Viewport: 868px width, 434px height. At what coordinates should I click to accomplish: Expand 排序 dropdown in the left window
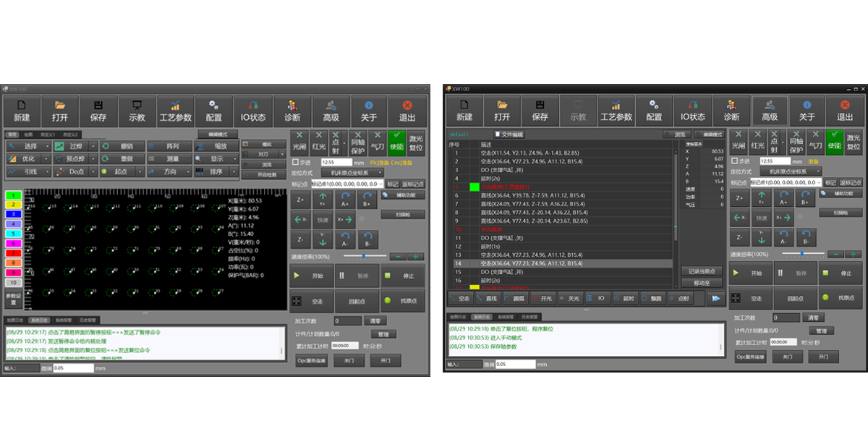point(234,171)
